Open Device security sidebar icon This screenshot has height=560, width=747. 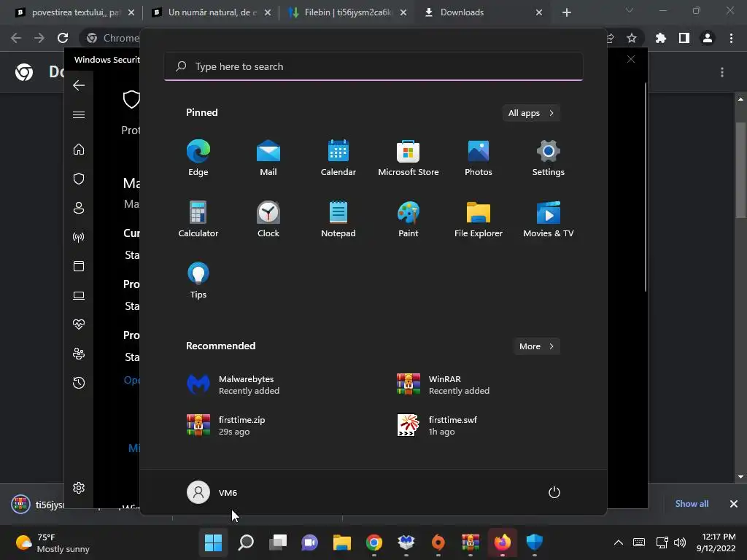pos(79,295)
